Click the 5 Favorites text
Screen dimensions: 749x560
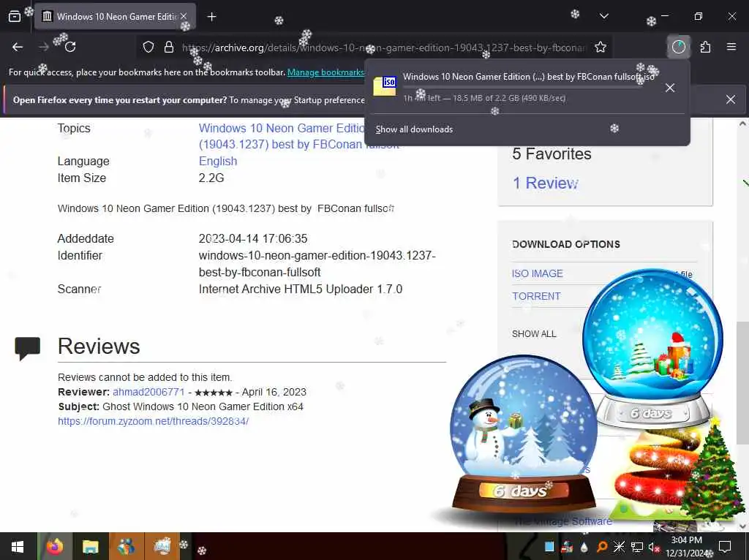pos(552,154)
